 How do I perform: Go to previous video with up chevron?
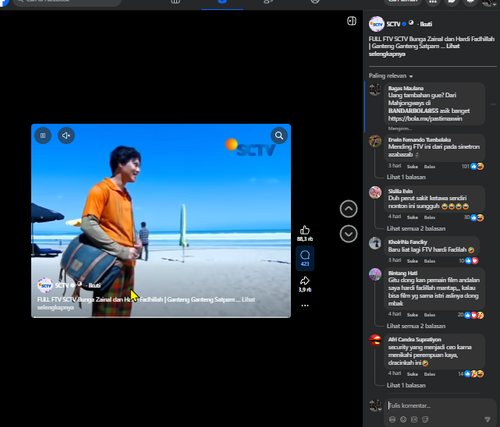click(x=348, y=209)
